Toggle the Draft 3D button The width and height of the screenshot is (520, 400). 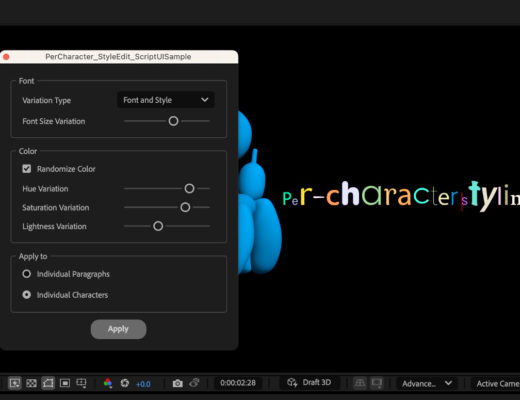(x=309, y=382)
